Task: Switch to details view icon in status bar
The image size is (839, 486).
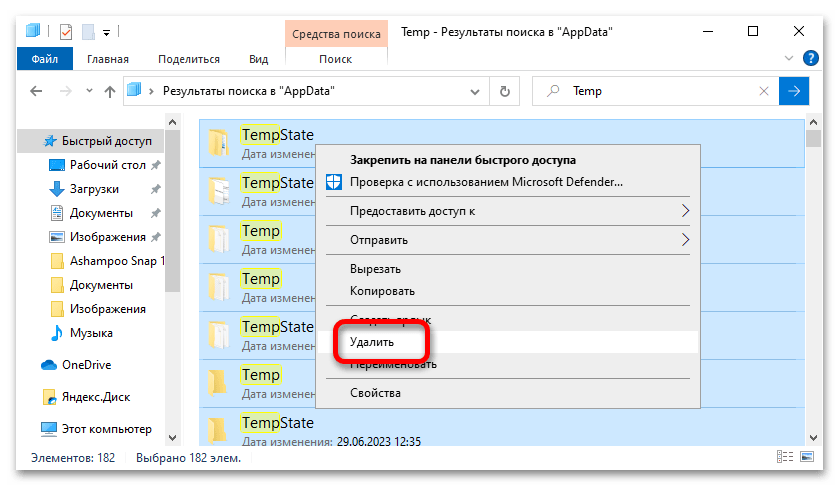Action: point(785,457)
